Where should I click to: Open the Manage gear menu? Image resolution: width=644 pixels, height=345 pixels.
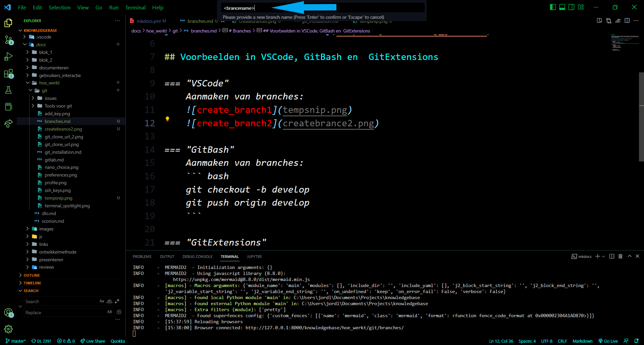[8, 329]
